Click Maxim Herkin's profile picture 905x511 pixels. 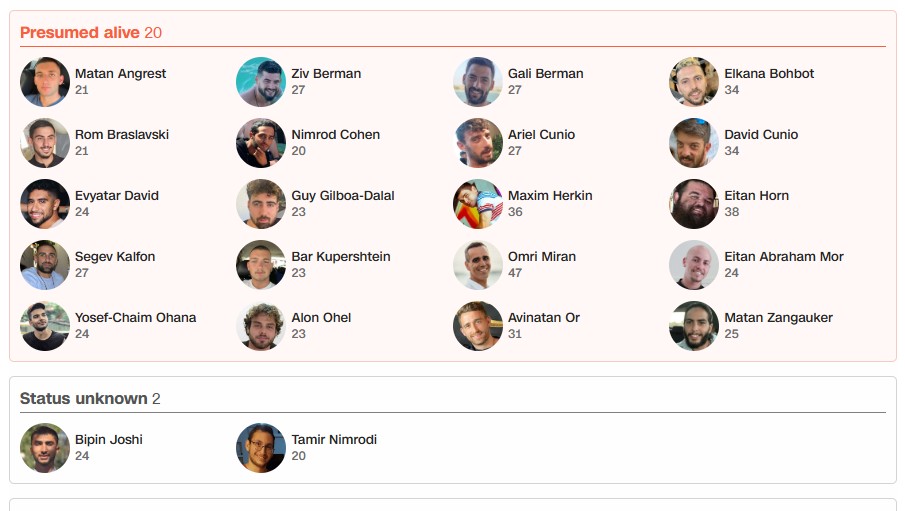coord(478,204)
